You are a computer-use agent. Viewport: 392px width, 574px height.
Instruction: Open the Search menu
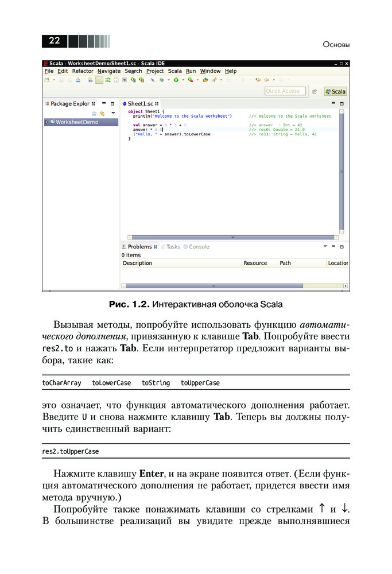133,71
